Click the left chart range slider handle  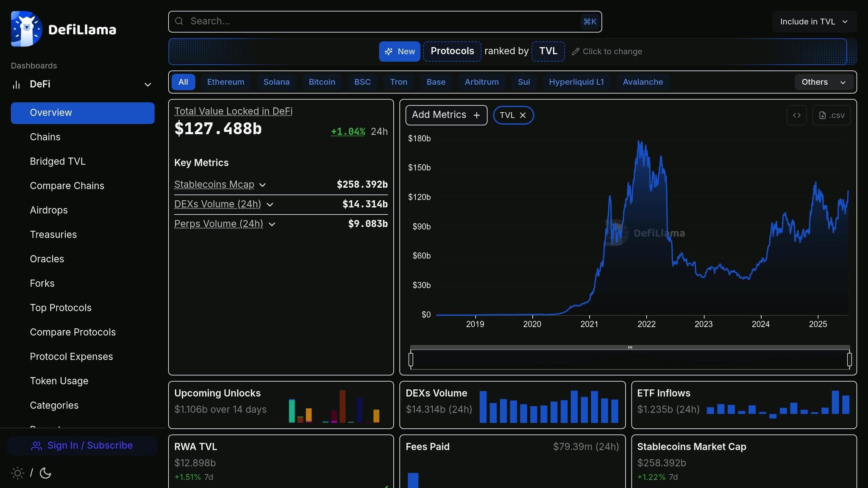coord(411,360)
